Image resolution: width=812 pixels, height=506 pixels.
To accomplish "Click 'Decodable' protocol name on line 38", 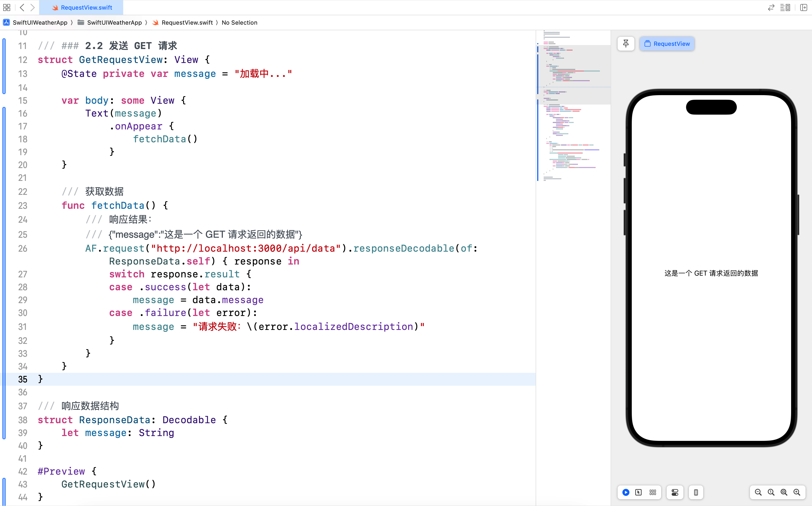I will pos(189,420).
